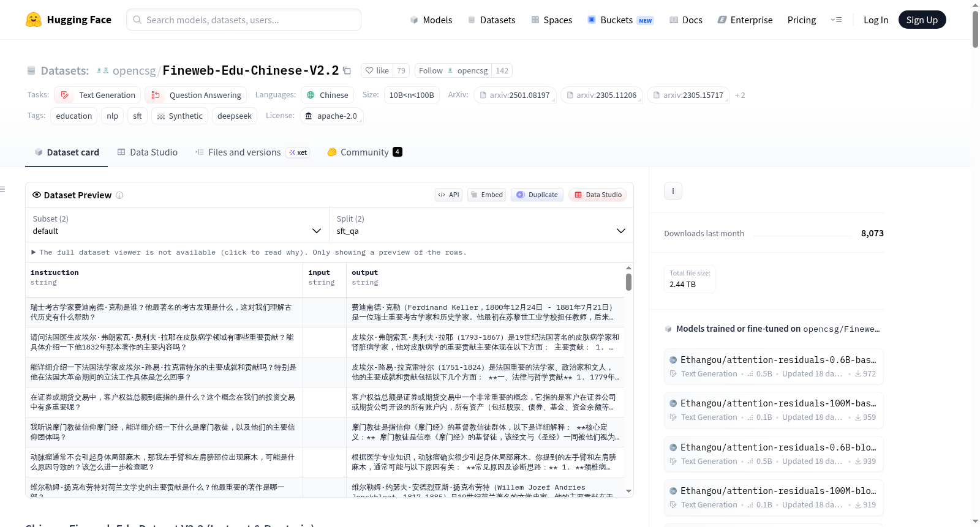Click the Synthetic tag icon

click(x=161, y=116)
